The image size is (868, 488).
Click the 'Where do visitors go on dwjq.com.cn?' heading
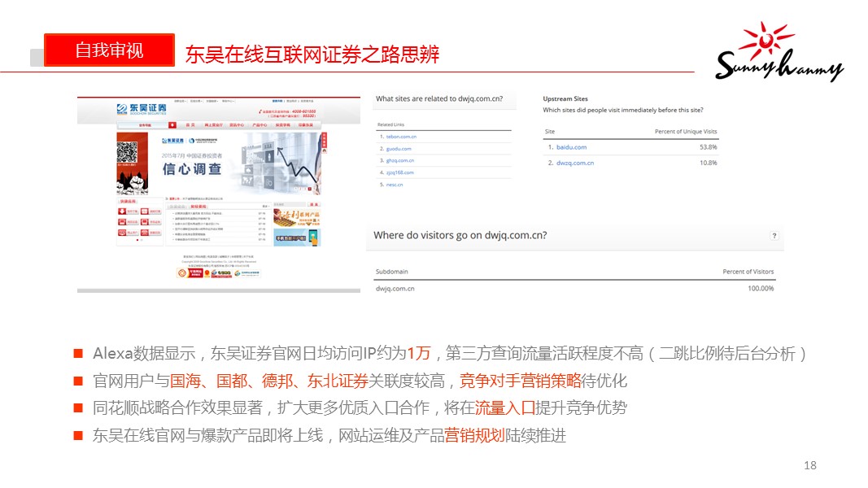click(x=460, y=235)
